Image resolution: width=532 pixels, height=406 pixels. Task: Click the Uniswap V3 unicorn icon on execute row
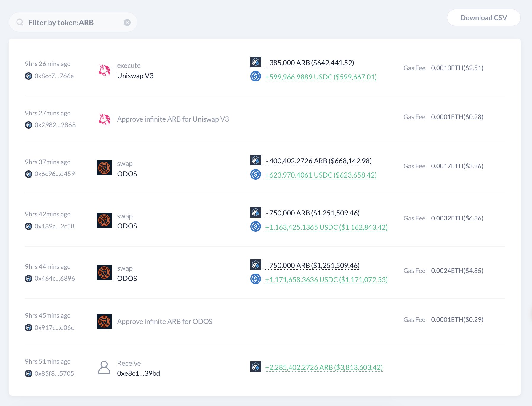[x=104, y=70]
